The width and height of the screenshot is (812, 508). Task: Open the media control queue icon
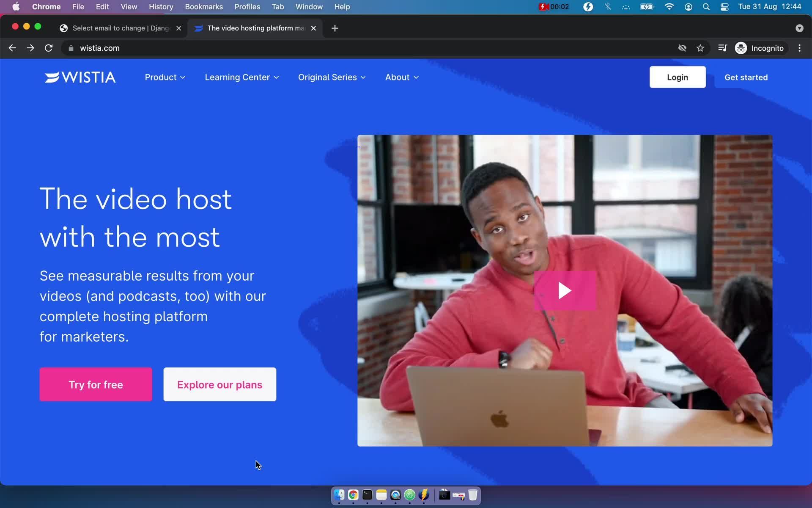click(722, 48)
